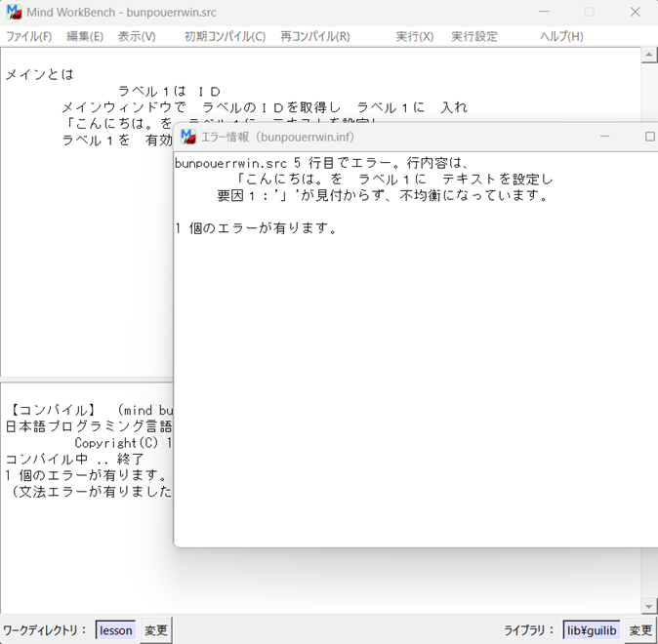This screenshot has width=658, height=644.
Task: Close the Mind WorkBench main window
Action: click(636, 12)
